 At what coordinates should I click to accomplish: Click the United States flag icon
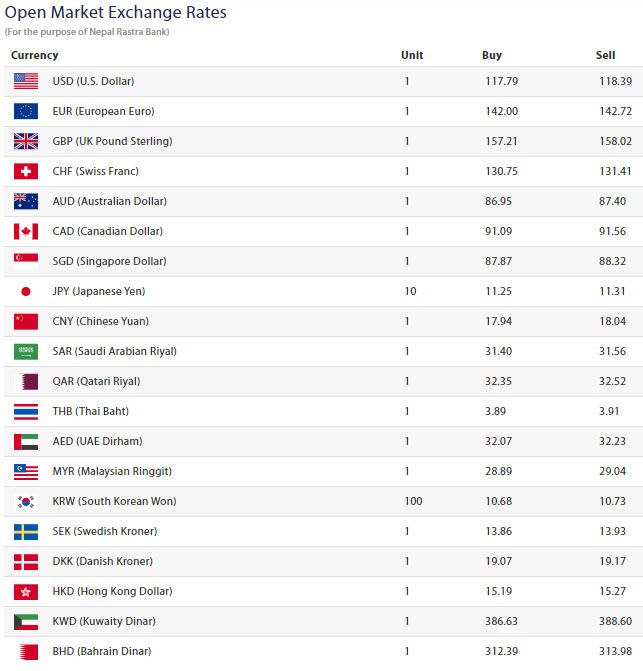coord(26,81)
